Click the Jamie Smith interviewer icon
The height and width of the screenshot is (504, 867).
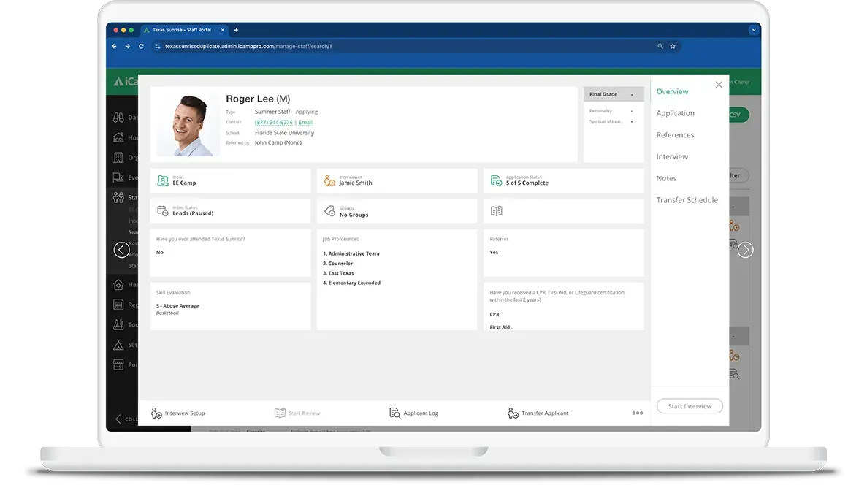pos(329,180)
